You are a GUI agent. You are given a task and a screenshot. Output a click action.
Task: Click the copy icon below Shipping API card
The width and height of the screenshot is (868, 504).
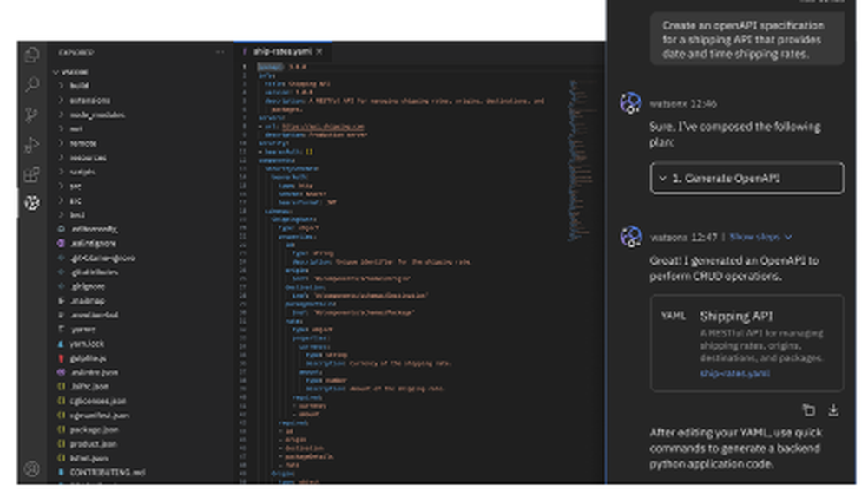tap(808, 410)
